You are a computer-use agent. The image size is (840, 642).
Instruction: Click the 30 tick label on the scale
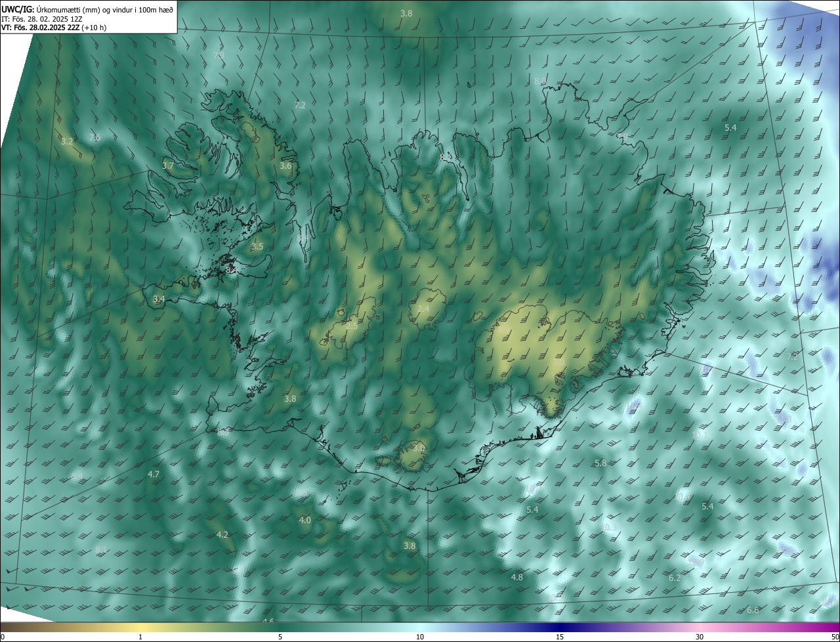point(700,637)
